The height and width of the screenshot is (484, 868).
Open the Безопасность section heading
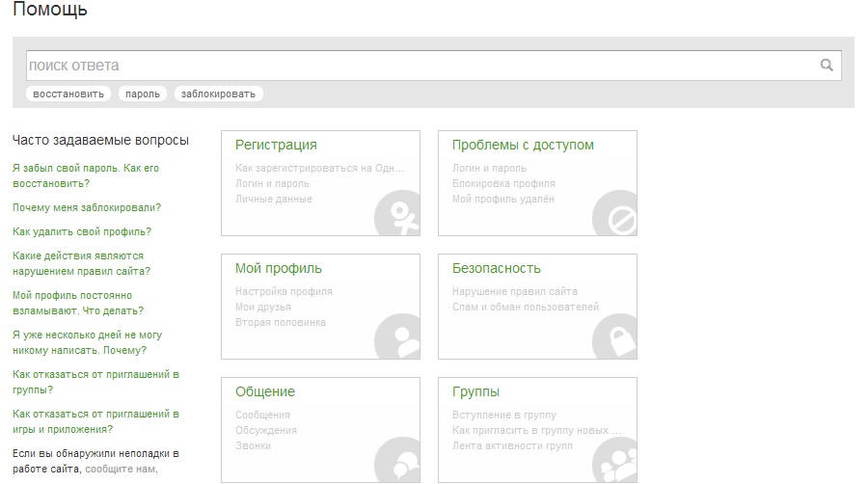coord(497,268)
